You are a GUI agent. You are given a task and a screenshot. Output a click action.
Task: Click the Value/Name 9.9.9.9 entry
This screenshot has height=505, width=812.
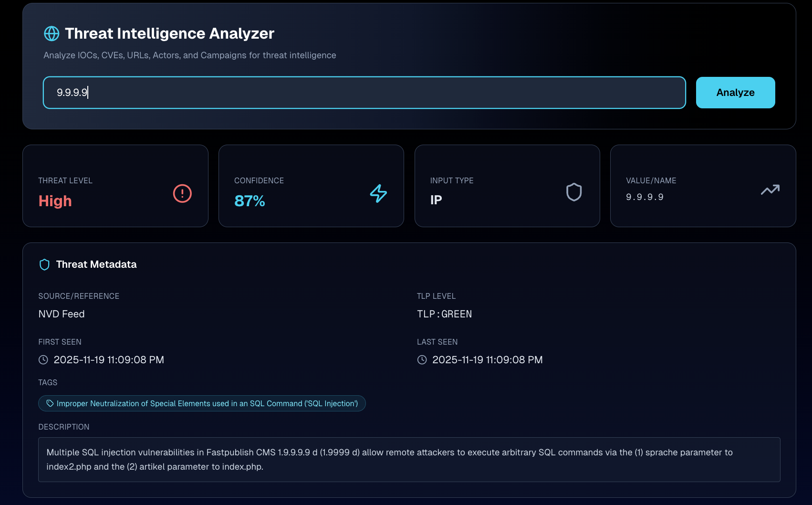[645, 197]
